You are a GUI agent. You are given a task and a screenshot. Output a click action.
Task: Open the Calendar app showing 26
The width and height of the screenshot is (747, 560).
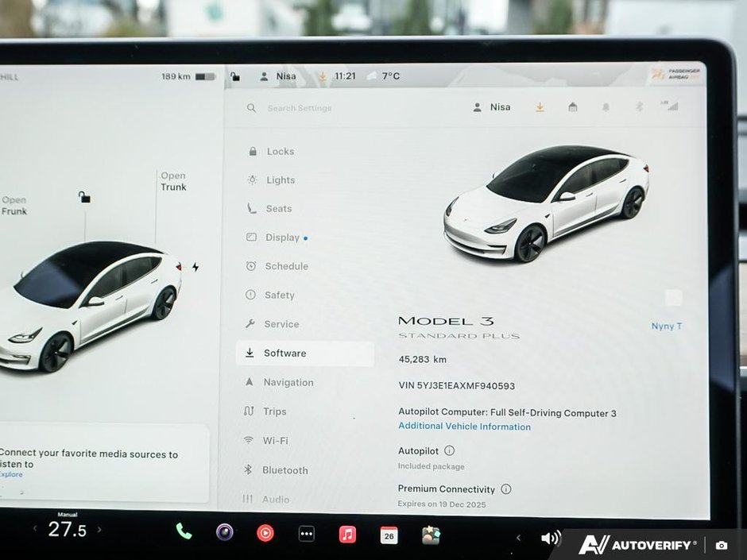pyautogui.click(x=389, y=535)
